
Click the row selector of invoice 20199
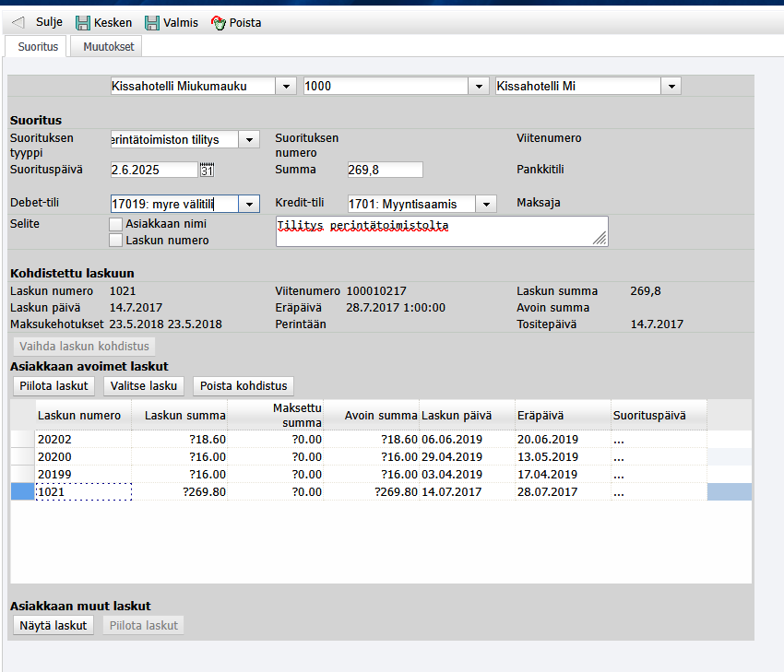(22, 474)
